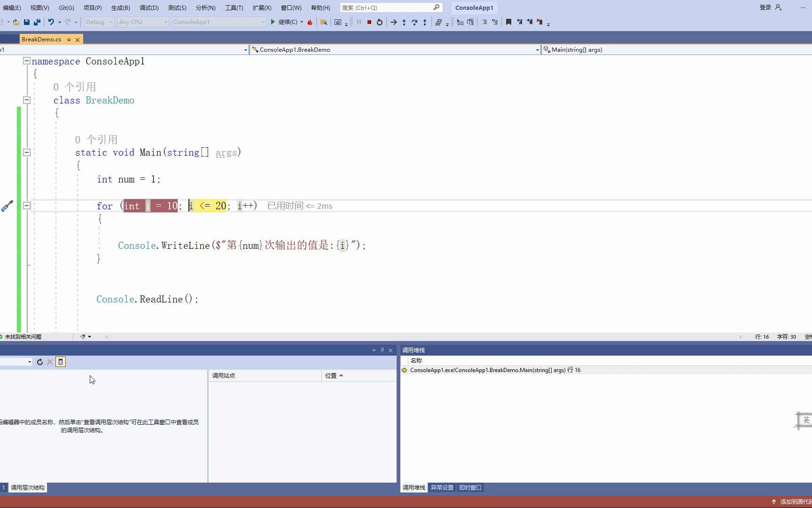
Task: Open the call hierarchy window options dropdown arrow
Action: 374,350
